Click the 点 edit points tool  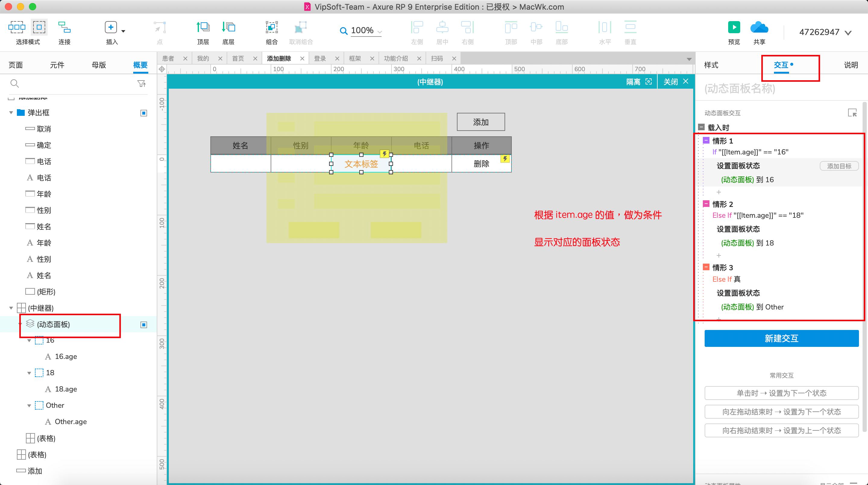160,27
